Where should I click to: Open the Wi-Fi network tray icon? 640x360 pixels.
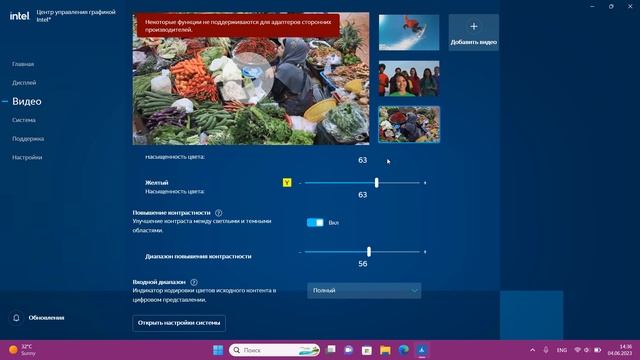(577, 350)
